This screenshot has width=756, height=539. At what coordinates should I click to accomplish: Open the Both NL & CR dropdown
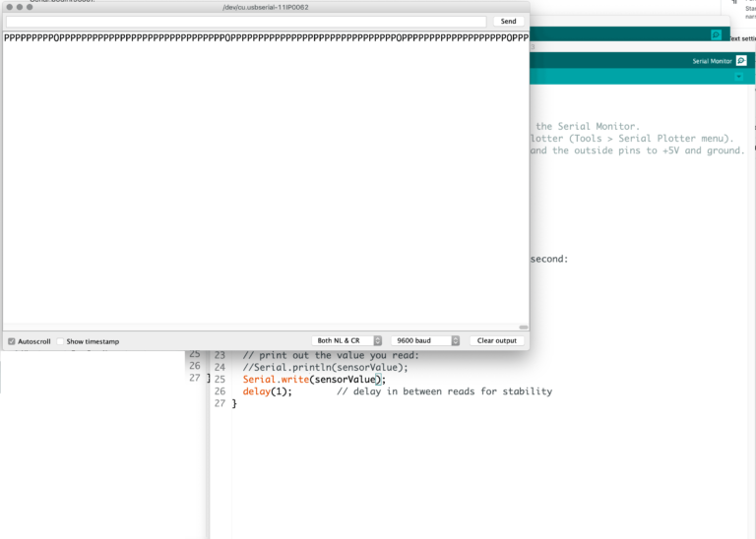click(x=347, y=340)
